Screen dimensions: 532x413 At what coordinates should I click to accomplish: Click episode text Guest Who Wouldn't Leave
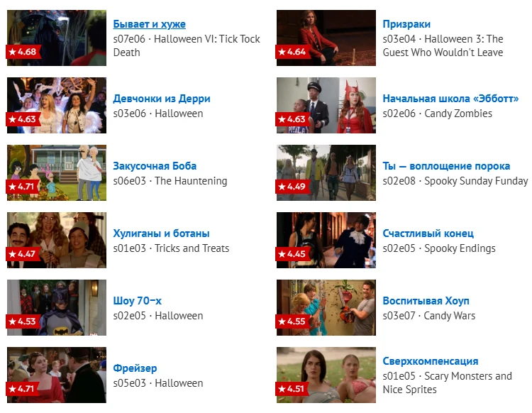[x=443, y=53]
